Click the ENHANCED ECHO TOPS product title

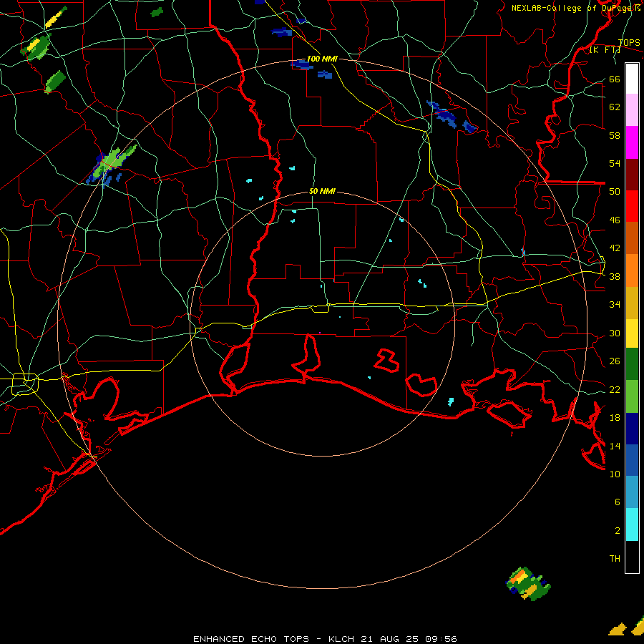point(251,639)
